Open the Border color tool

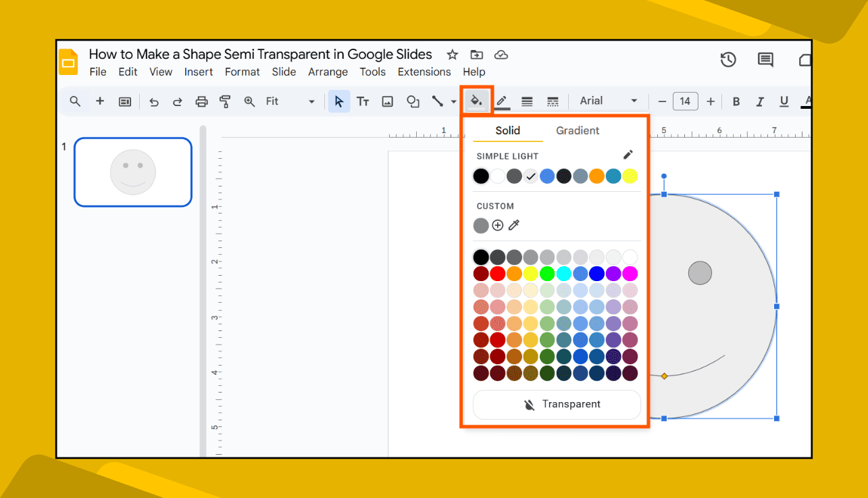[x=501, y=101]
